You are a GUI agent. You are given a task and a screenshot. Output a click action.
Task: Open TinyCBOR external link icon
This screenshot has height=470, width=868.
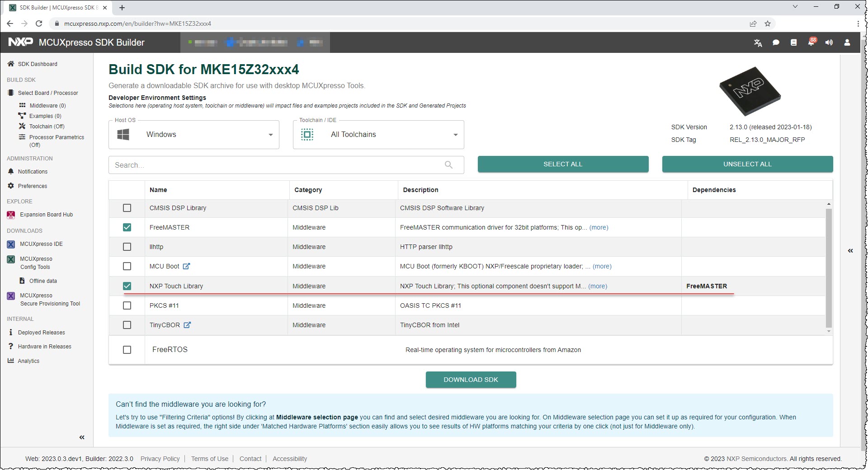pos(187,325)
